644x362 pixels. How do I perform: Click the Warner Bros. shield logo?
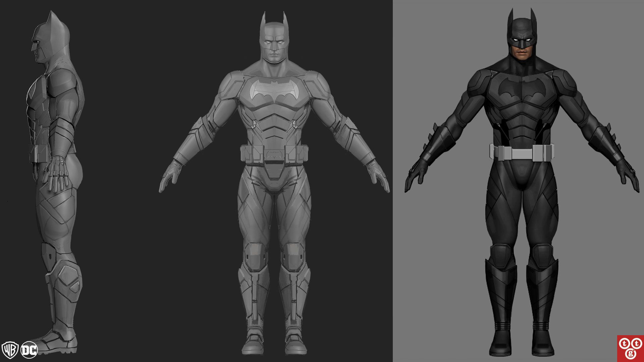(10, 351)
